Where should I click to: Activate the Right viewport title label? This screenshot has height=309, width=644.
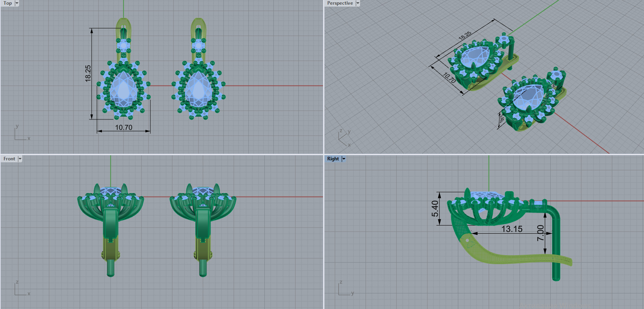[333, 159]
